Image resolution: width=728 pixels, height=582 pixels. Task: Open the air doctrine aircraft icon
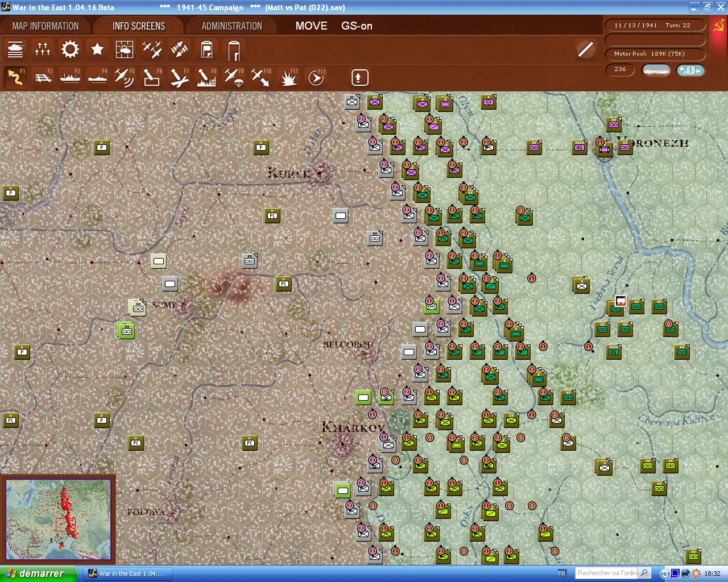pyautogui.click(x=152, y=49)
